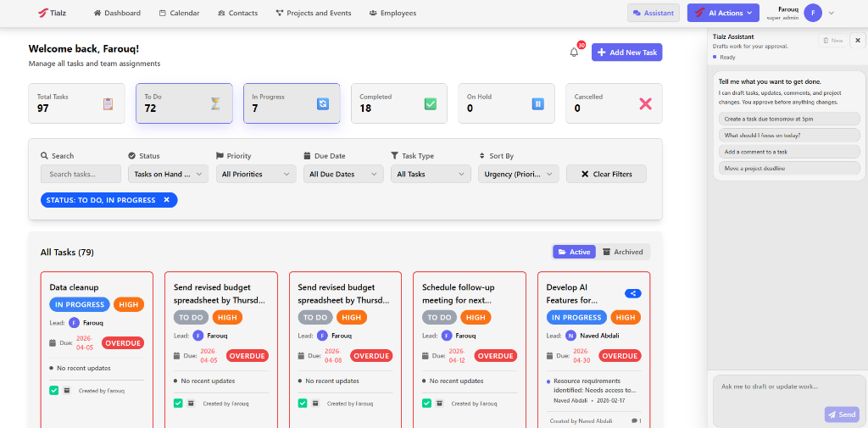Select 'Add a comment to a task' suggestion

click(789, 151)
